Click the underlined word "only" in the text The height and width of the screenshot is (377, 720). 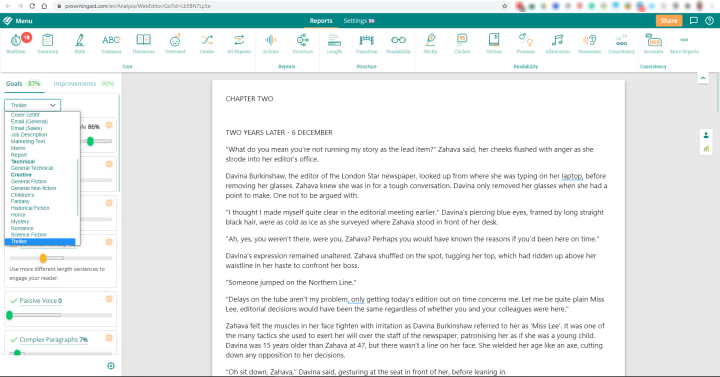[358, 299]
